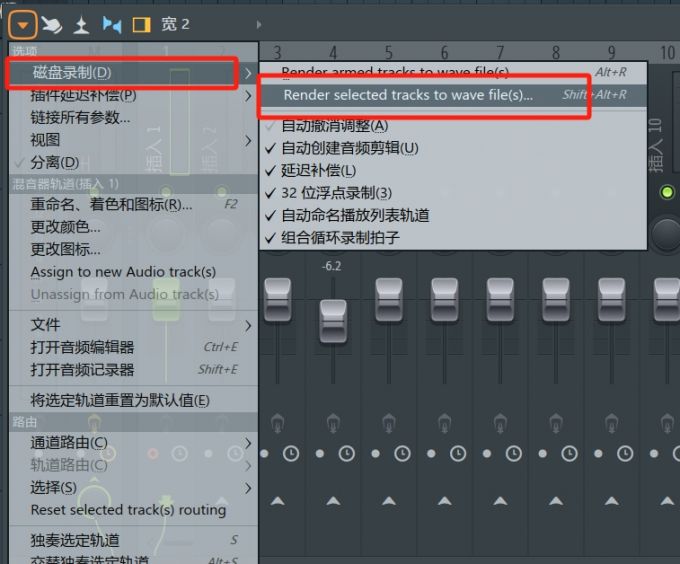
Task: Expand the 通道路由(C) submenu
Action: (133, 443)
